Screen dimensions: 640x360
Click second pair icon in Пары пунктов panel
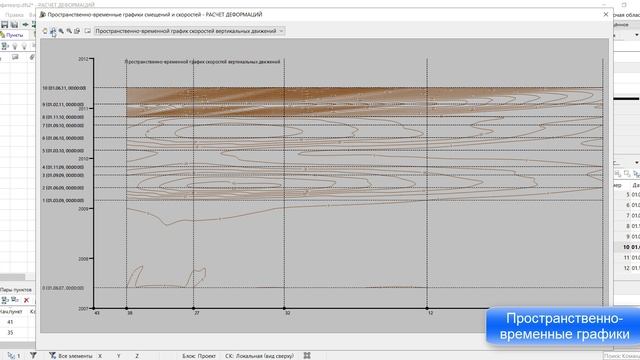click(x=15, y=300)
